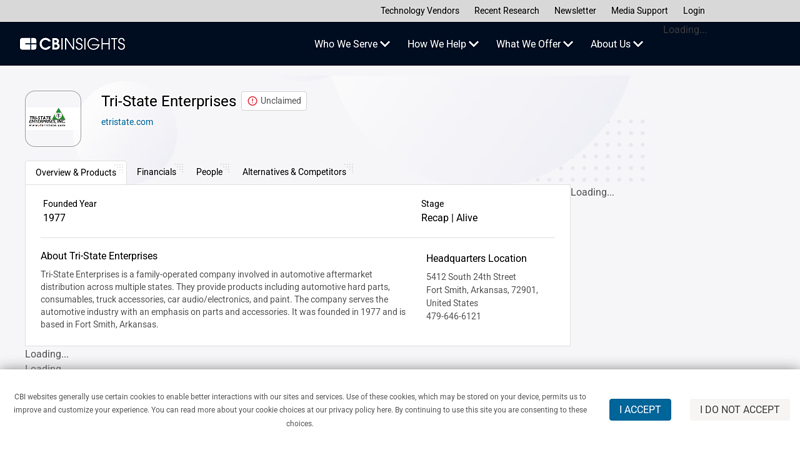This screenshot has height=450, width=800.
Task: Visit the etristate.com website link
Action: pyautogui.click(x=127, y=122)
